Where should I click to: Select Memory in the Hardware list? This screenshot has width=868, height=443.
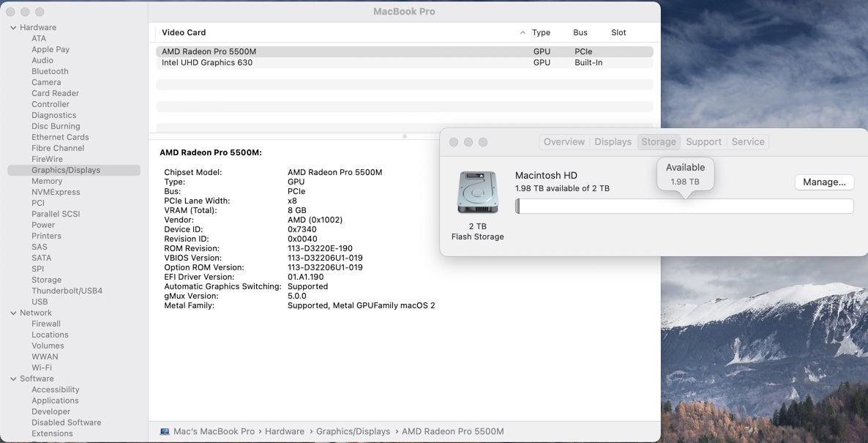pyautogui.click(x=46, y=181)
